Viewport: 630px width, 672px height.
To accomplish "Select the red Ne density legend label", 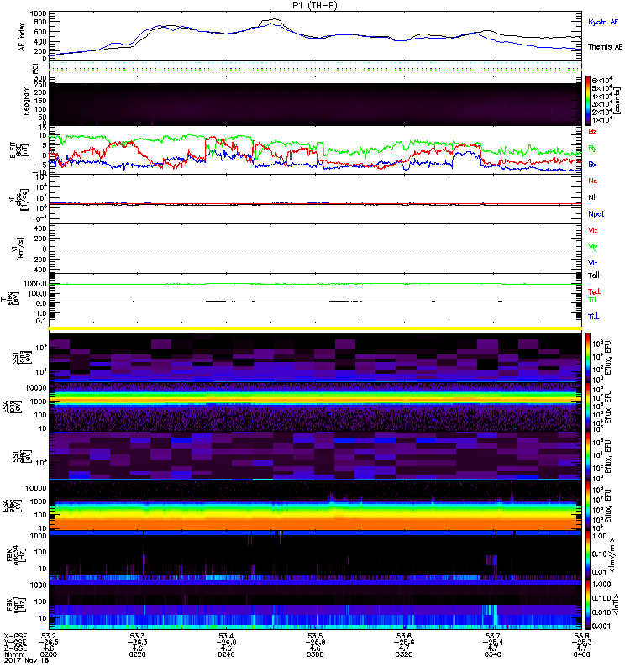I will click(x=593, y=181).
